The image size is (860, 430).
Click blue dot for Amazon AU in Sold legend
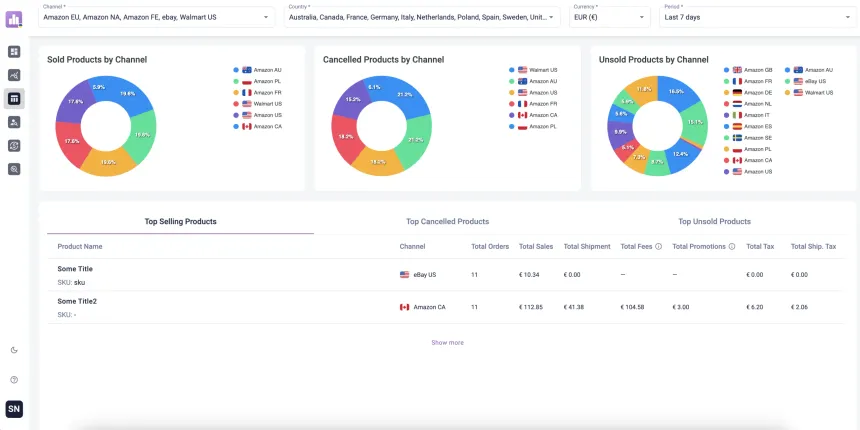pyautogui.click(x=236, y=70)
